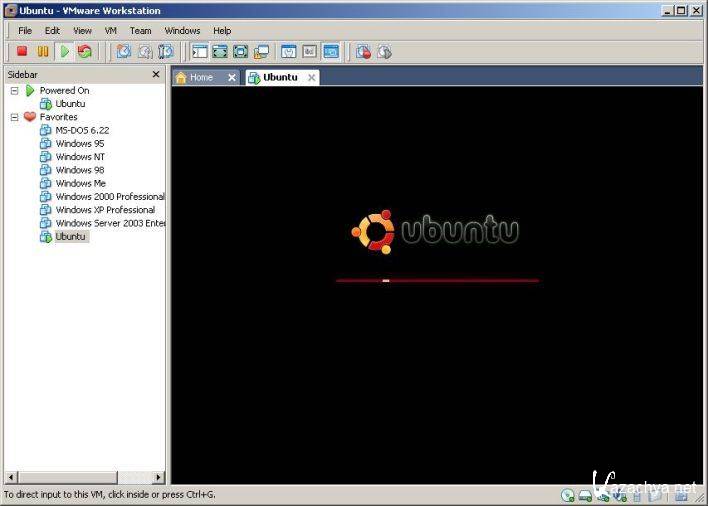Switch to the Home tab
The height and width of the screenshot is (506, 708).
200,77
